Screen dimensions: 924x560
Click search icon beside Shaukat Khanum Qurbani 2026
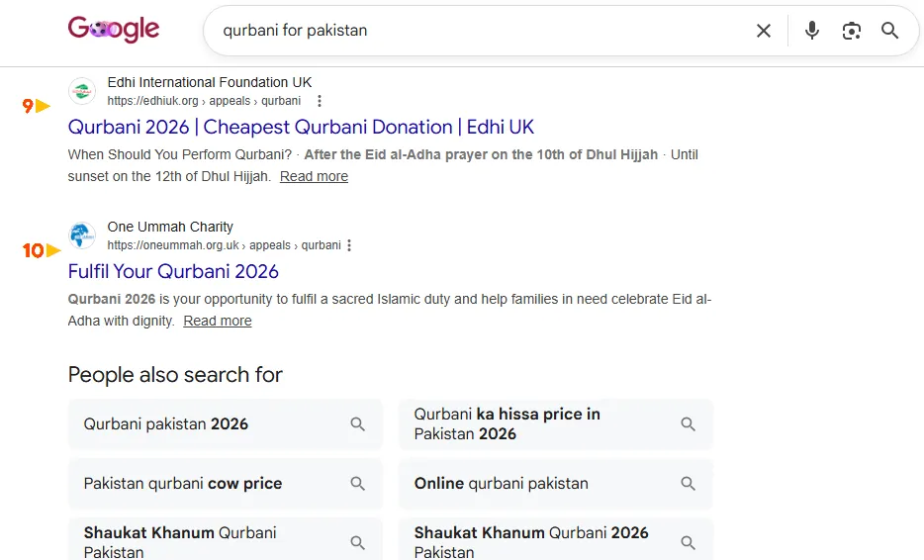[x=688, y=542]
